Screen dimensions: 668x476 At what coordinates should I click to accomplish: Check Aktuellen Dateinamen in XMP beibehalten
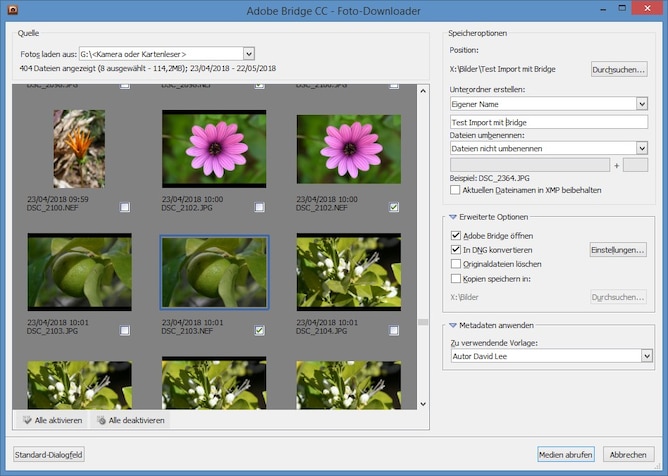456,189
